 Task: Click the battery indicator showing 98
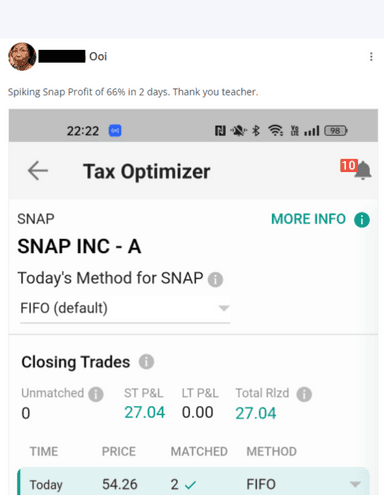coord(336,131)
